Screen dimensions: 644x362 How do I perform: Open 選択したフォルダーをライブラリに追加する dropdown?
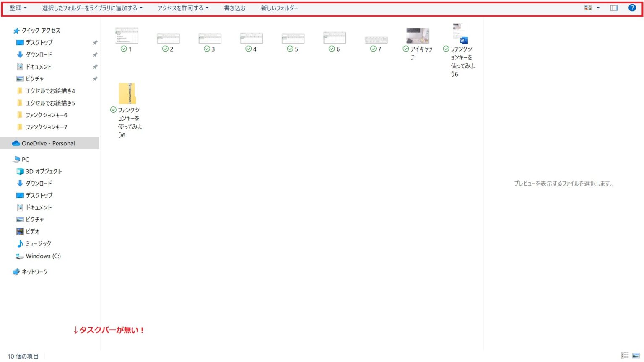click(92, 8)
